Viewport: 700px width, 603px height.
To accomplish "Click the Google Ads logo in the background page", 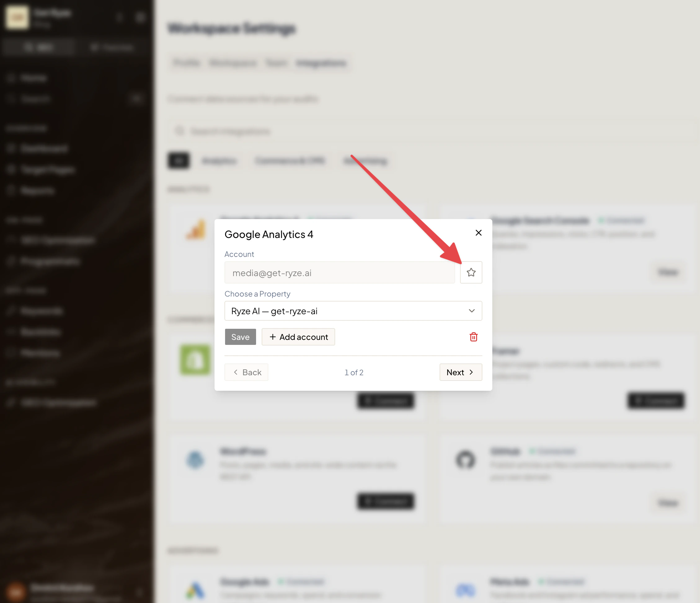I will 195,590.
